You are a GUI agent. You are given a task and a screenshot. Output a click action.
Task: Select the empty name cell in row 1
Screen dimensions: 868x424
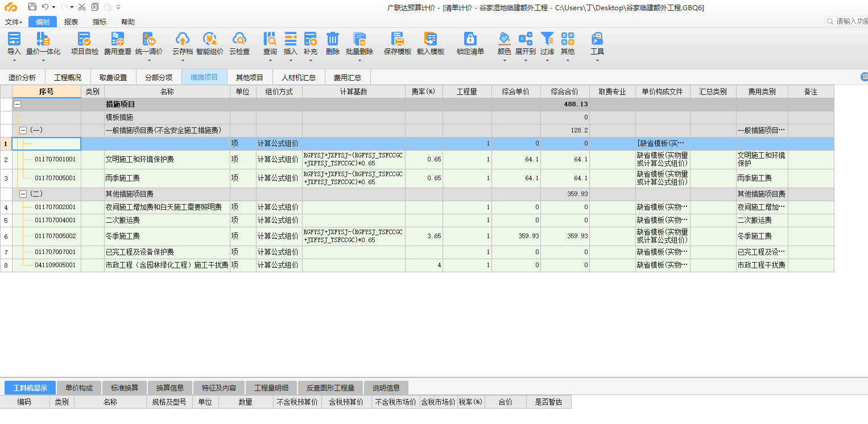(167, 144)
